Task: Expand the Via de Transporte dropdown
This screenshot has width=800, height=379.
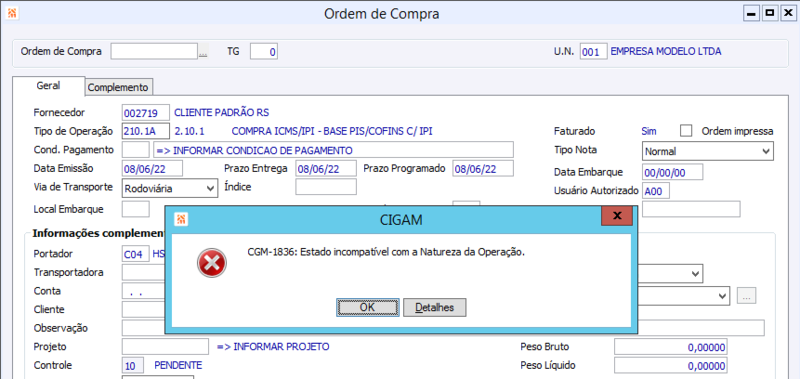Action: [x=211, y=189]
